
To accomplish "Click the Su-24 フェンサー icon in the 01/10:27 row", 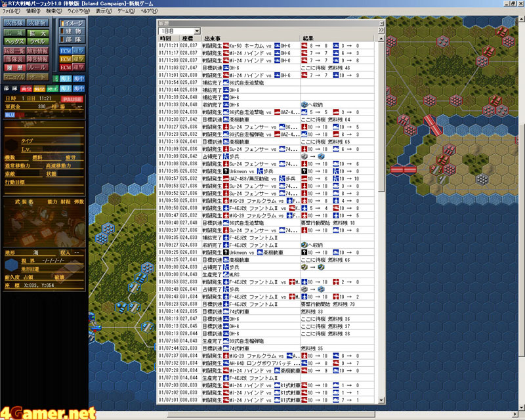I will coord(226,127).
